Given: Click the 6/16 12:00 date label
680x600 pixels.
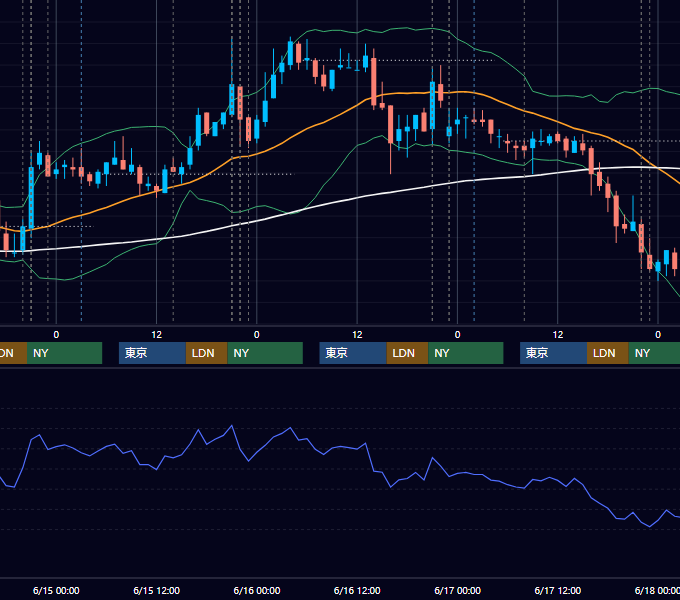Looking at the screenshot, I should [357, 590].
